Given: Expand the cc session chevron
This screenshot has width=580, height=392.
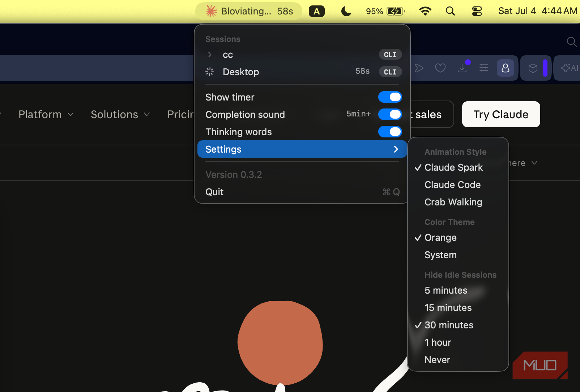Looking at the screenshot, I should (x=210, y=55).
